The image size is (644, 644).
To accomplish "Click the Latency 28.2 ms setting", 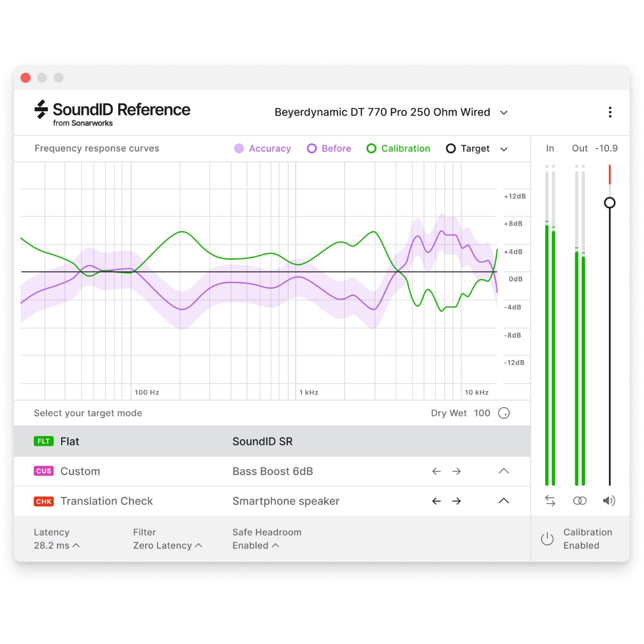I will click(x=56, y=545).
